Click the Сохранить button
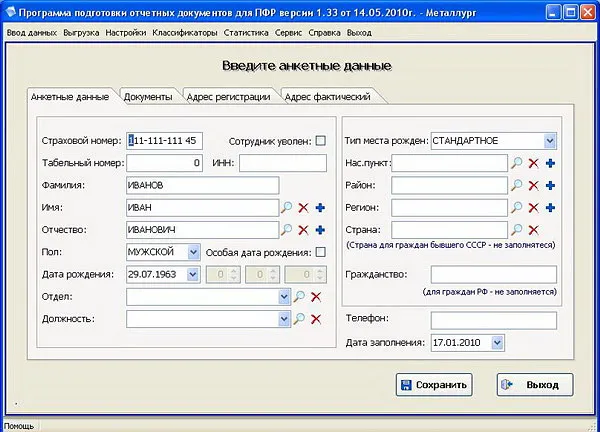 [x=434, y=385]
